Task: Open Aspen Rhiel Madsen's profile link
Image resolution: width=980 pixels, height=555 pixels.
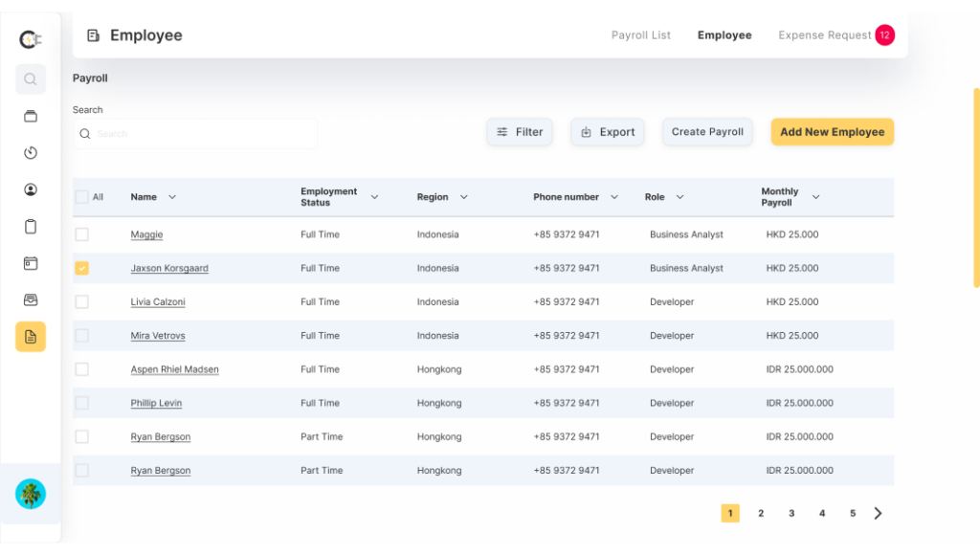Action: click(174, 369)
